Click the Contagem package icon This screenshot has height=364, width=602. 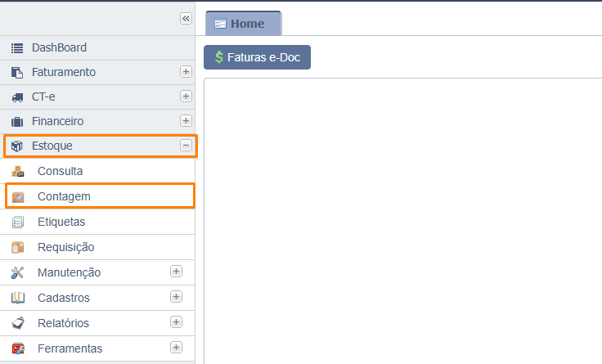18,197
